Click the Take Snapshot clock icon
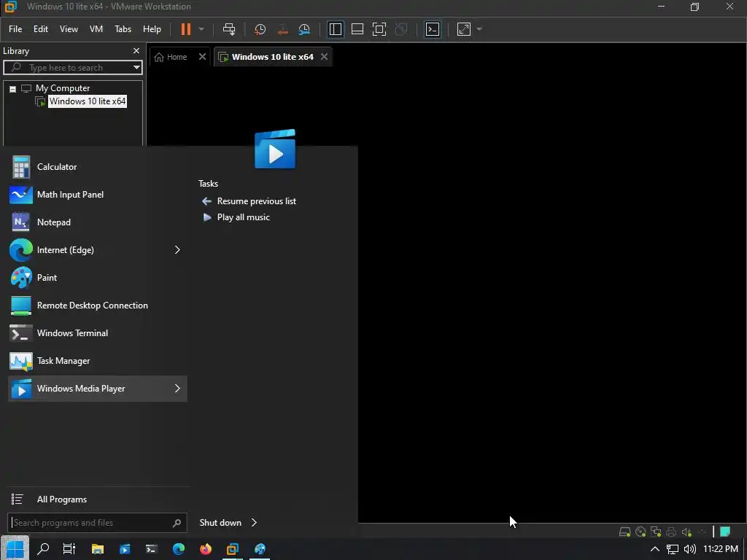Viewport: 747px width, 560px height. point(260,29)
